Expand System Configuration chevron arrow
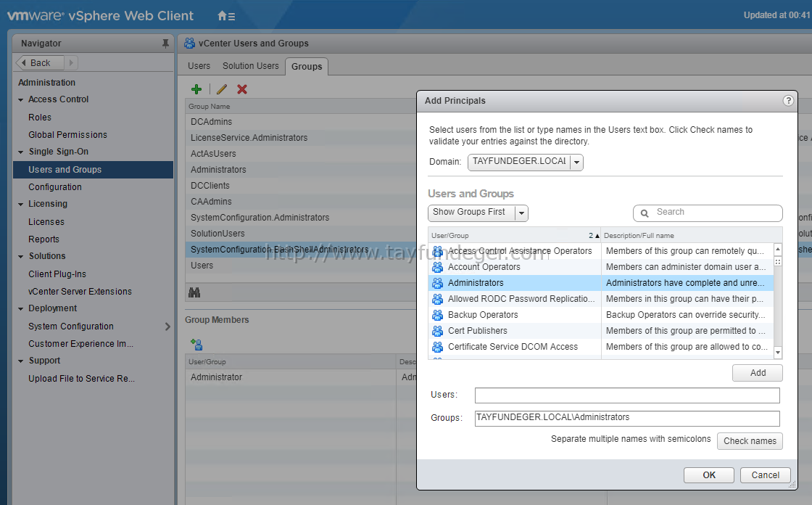The height and width of the screenshot is (505, 812). [x=167, y=327]
